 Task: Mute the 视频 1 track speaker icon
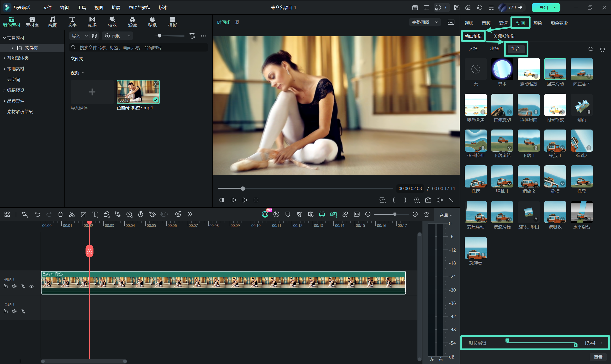click(x=14, y=286)
